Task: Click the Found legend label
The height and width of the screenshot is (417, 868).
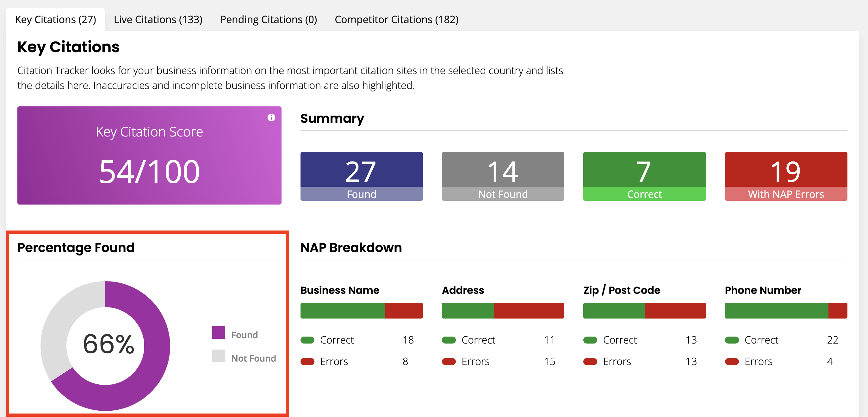Action: (244, 335)
